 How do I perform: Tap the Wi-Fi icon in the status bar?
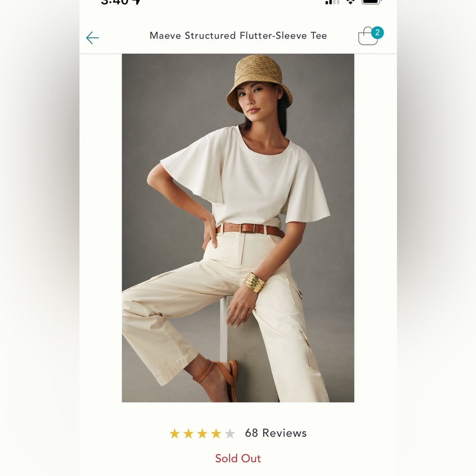(350, 2)
